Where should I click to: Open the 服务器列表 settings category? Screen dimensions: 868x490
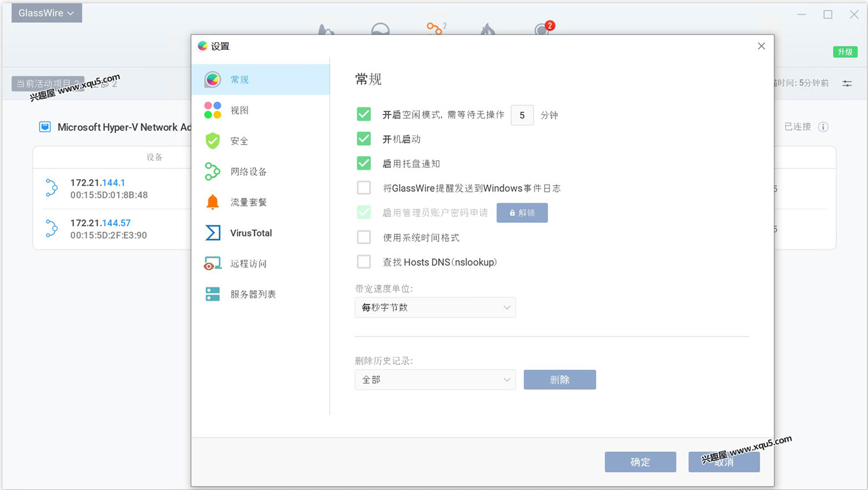[x=261, y=294]
